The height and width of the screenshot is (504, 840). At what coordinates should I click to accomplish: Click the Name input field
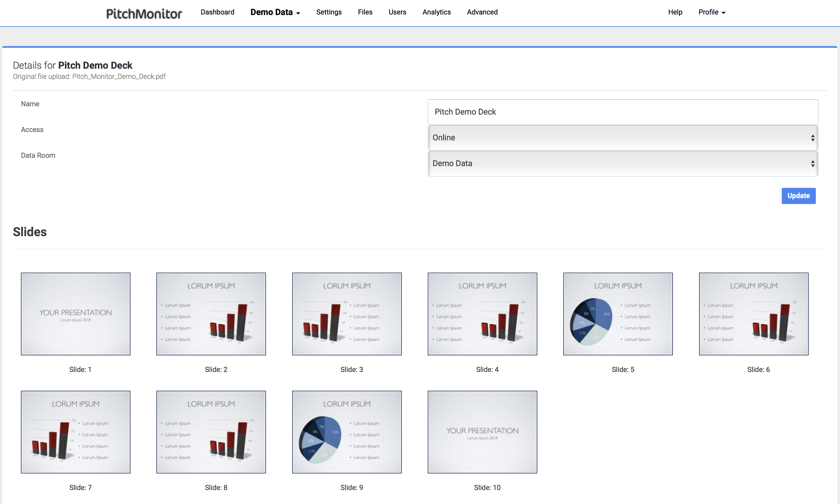point(623,112)
